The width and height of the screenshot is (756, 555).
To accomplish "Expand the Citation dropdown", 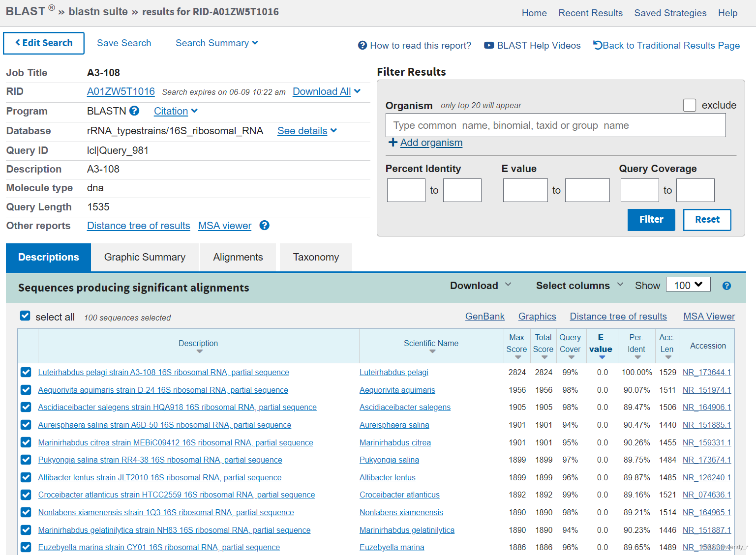I will [x=176, y=111].
